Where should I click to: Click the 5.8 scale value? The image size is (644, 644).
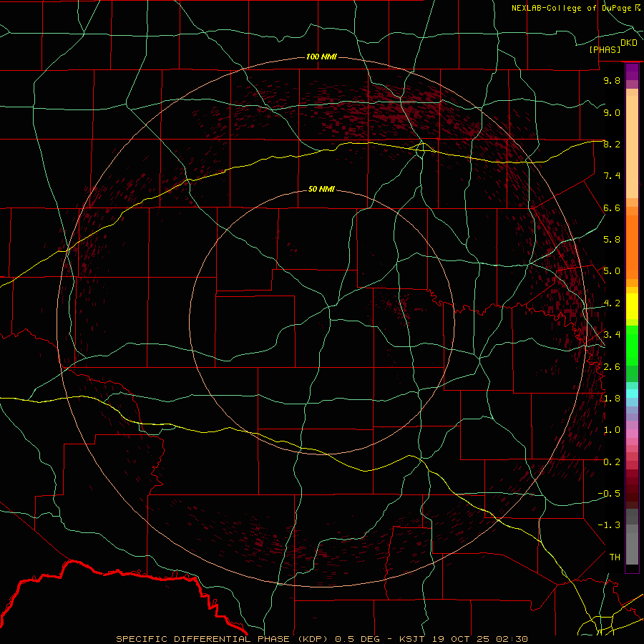612,240
